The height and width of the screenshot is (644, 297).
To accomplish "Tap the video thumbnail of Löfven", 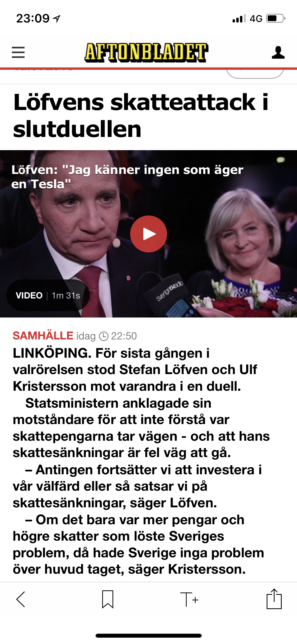I will [x=148, y=234].
